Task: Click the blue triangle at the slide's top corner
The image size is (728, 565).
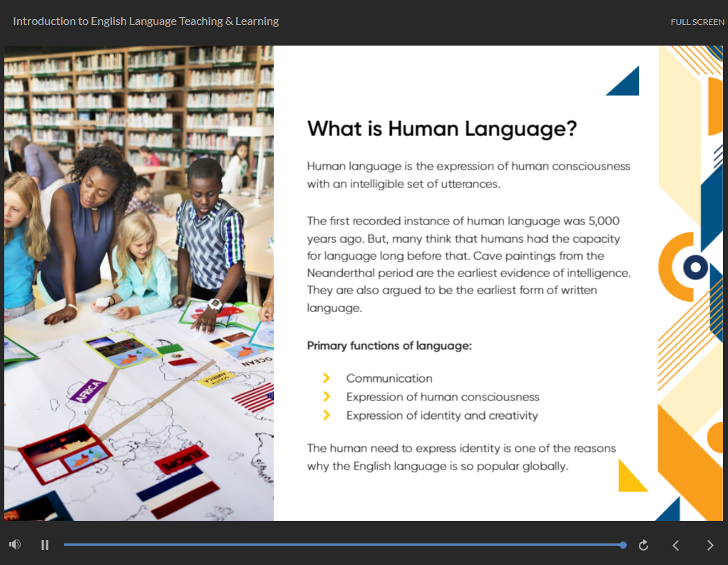Action: (x=627, y=84)
